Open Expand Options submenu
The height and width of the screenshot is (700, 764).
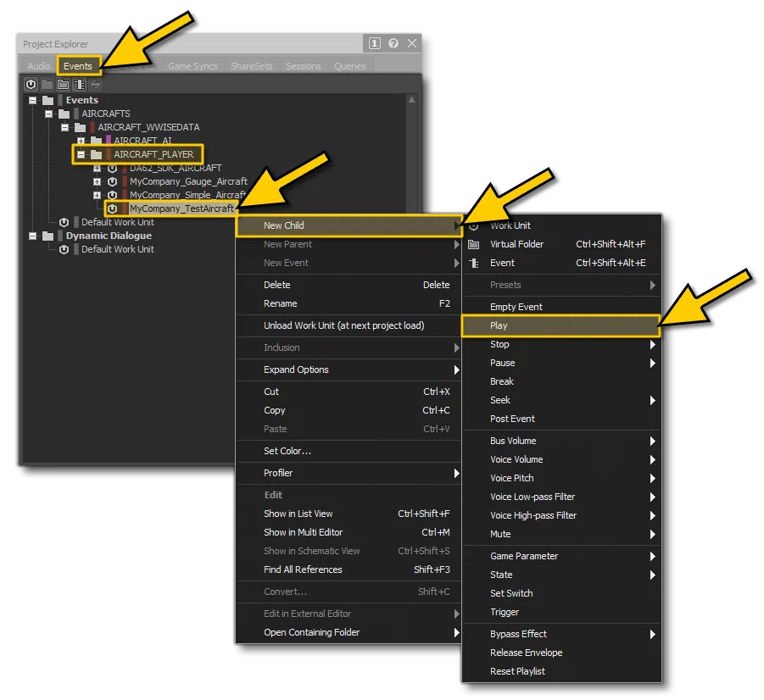(349, 369)
